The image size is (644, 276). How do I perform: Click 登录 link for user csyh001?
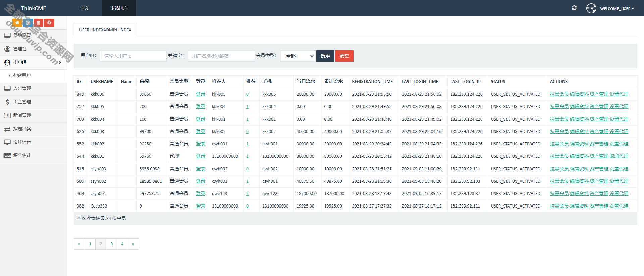[201, 193]
